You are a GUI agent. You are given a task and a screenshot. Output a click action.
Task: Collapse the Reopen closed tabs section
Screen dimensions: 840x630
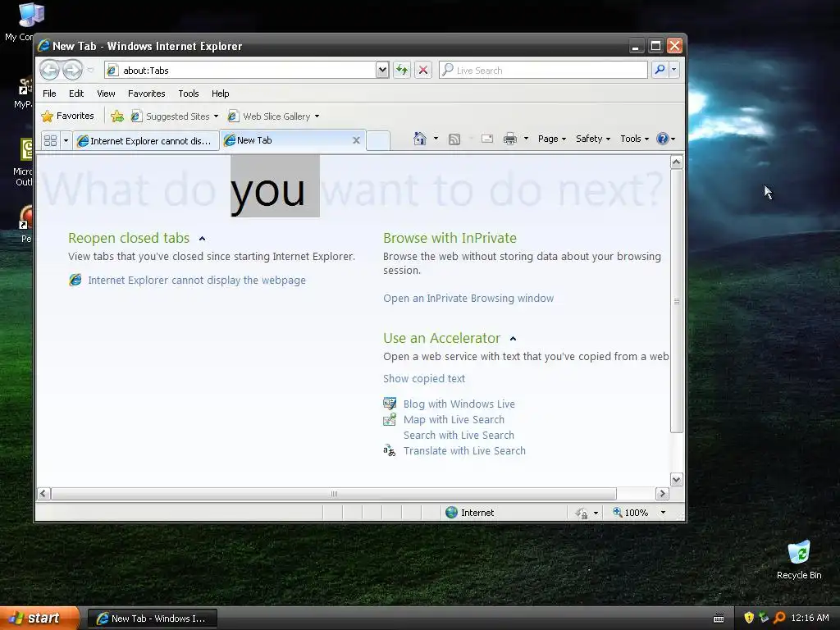202,239
